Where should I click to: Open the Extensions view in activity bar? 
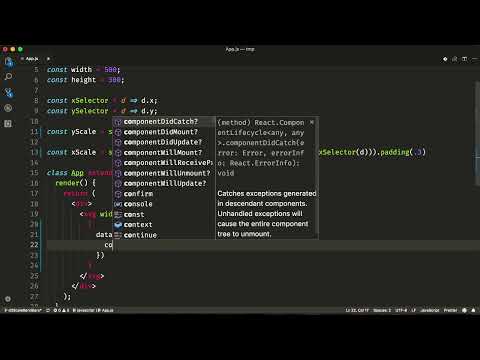(x=8, y=124)
